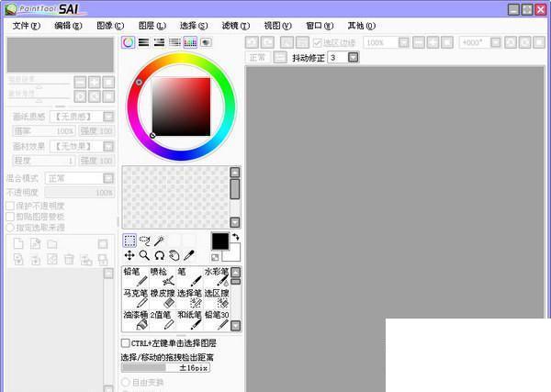This screenshot has width=551, height=392.
Task: Open the 抖动修正 stabilizer dropdown
Action: [x=354, y=57]
